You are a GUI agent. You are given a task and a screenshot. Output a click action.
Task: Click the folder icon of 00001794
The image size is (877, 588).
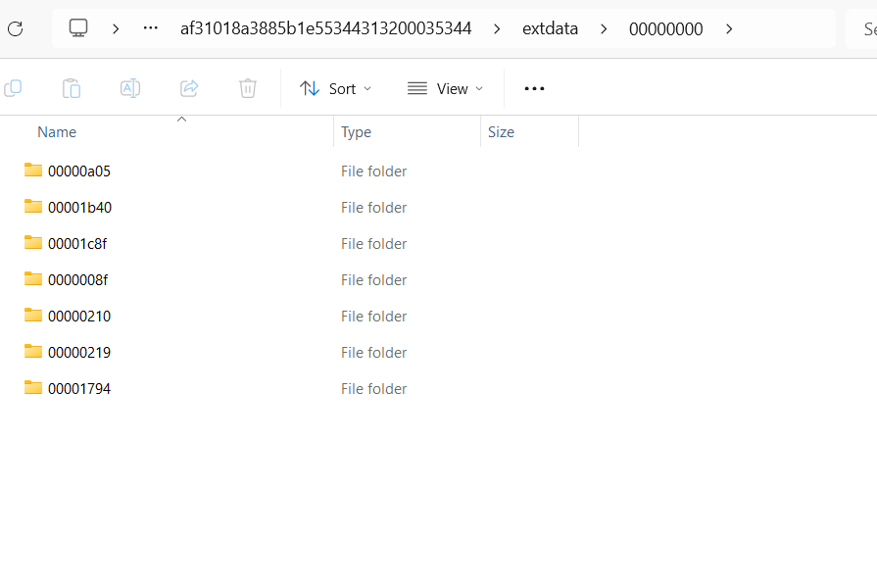tap(33, 388)
